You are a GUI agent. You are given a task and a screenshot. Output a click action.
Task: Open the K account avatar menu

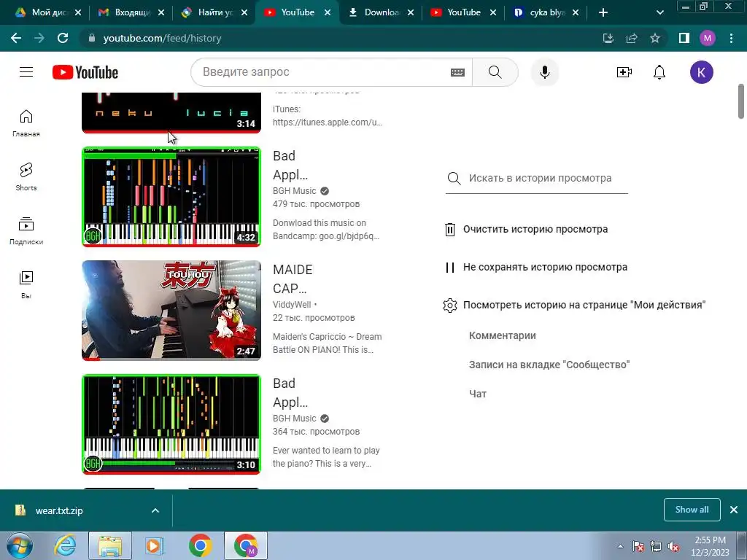[701, 72]
